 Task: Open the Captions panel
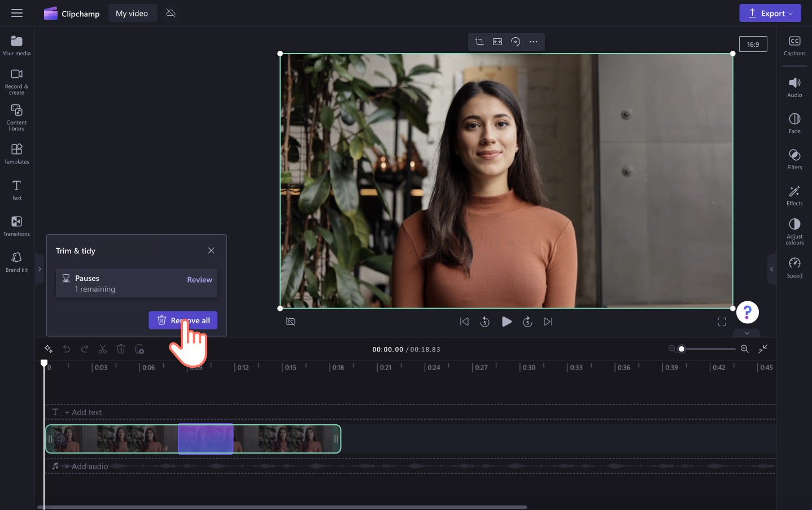pyautogui.click(x=794, y=46)
